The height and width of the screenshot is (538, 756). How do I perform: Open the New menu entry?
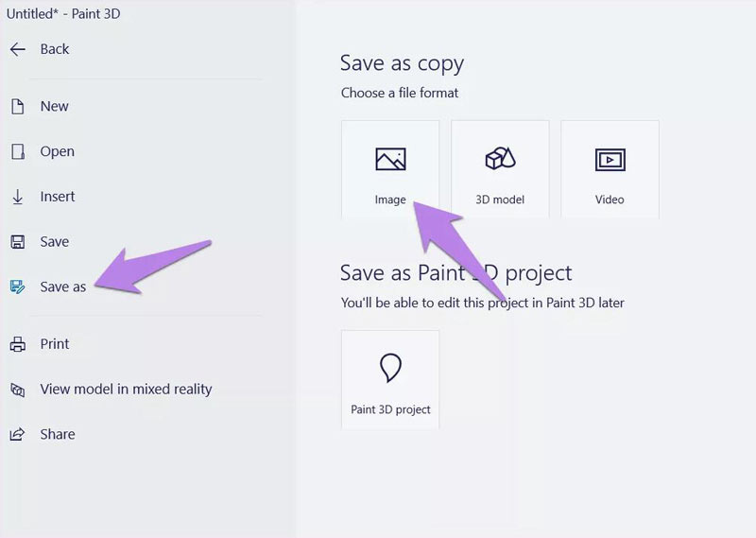point(55,107)
